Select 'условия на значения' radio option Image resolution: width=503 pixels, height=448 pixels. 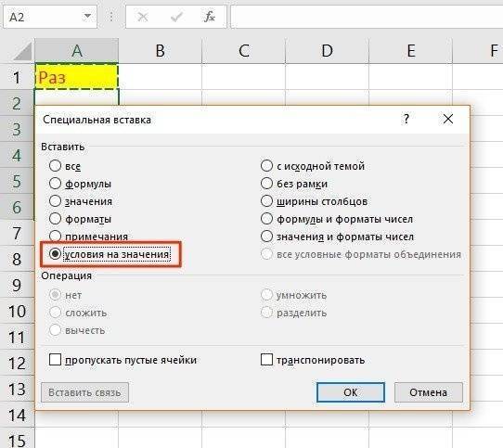[x=55, y=254]
